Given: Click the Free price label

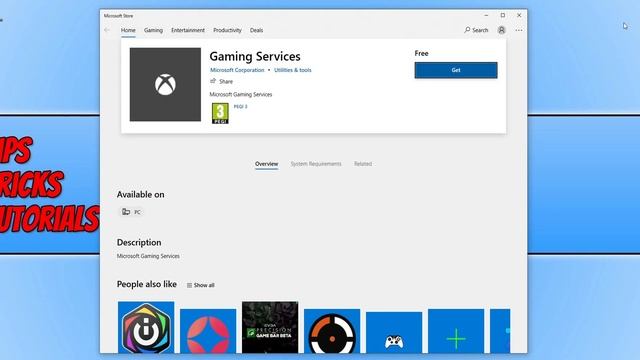Looking at the screenshot, I should coord(421,53).
